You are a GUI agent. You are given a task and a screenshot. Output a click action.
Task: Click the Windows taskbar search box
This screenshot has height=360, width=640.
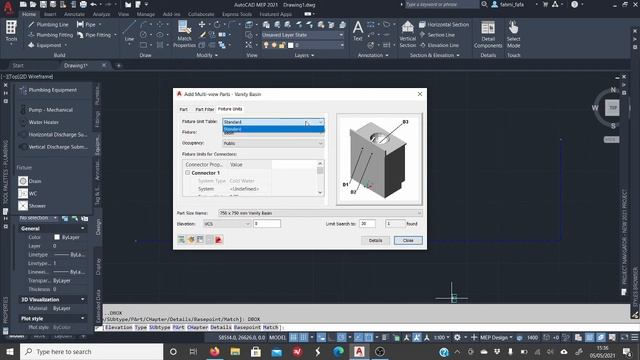91,351
